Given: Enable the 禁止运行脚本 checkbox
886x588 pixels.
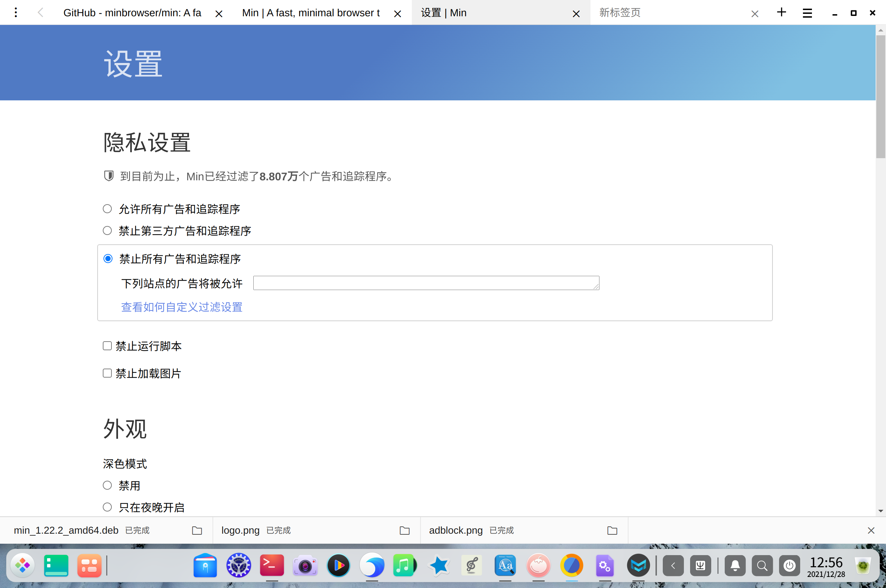Looking at the screenshot, I should coord(107,346).
